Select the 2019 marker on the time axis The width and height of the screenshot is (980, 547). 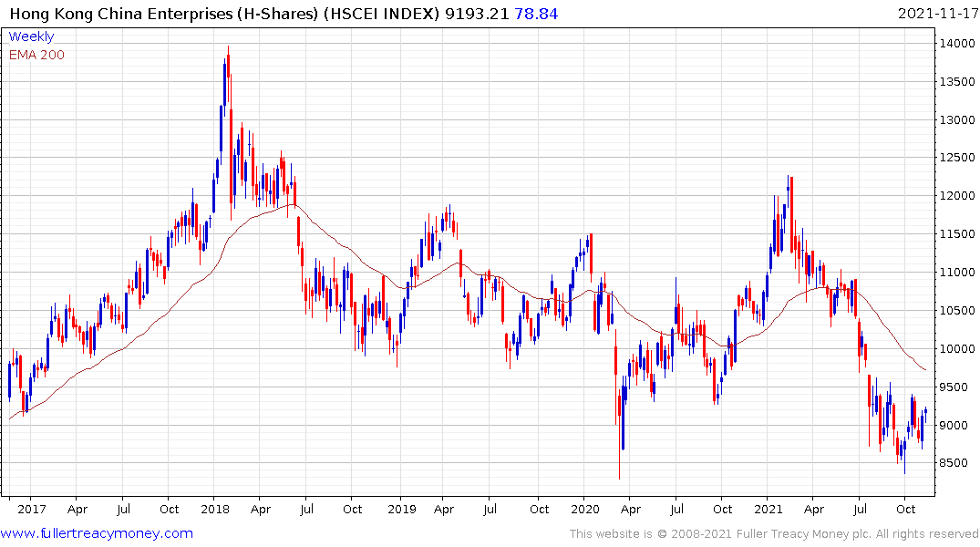tap(401, 509)
